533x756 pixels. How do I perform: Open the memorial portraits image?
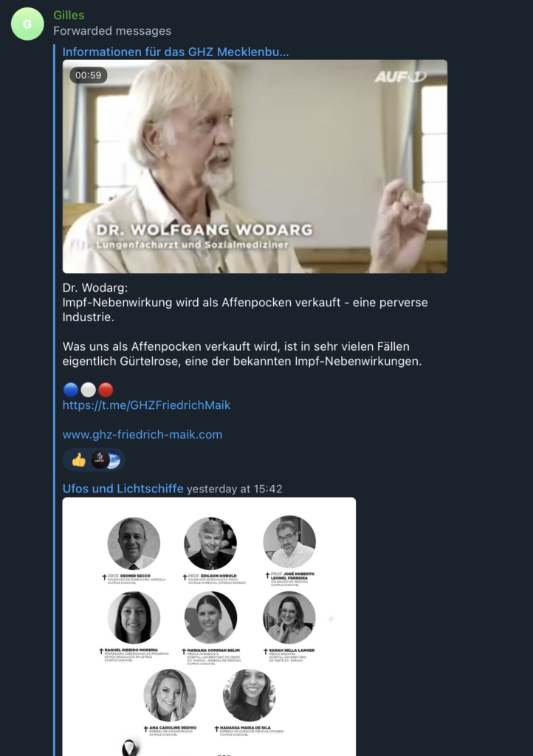point(209,627)
